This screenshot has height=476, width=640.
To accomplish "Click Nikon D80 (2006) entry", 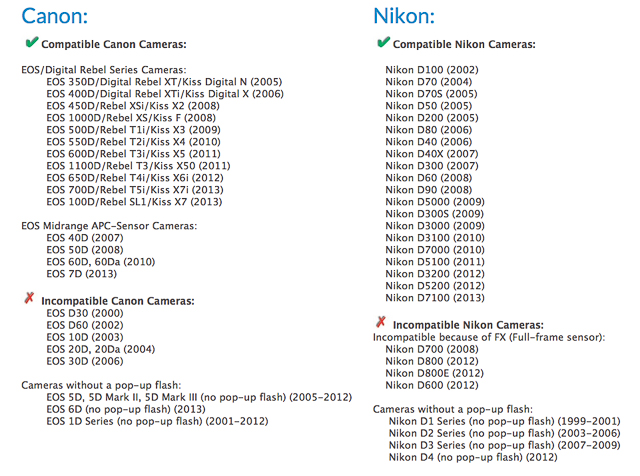I will pos(429,130).
